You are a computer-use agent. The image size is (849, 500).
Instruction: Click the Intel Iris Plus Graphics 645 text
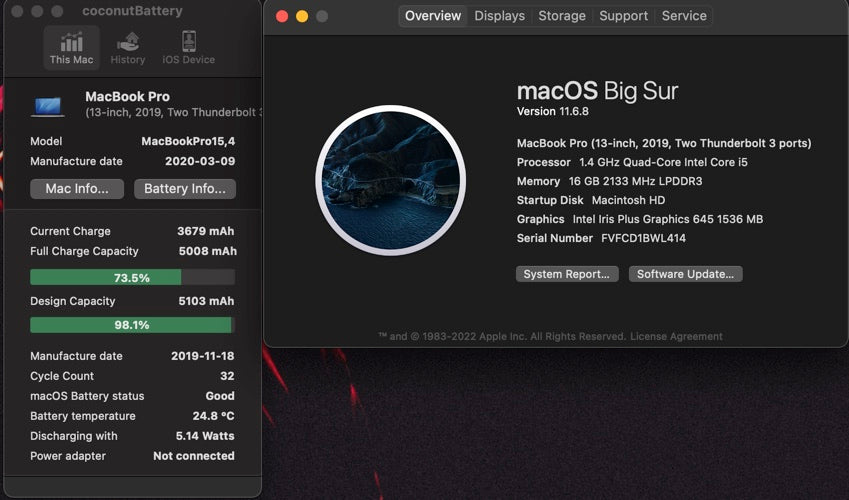pyautogui.click(x=668, y=219)
